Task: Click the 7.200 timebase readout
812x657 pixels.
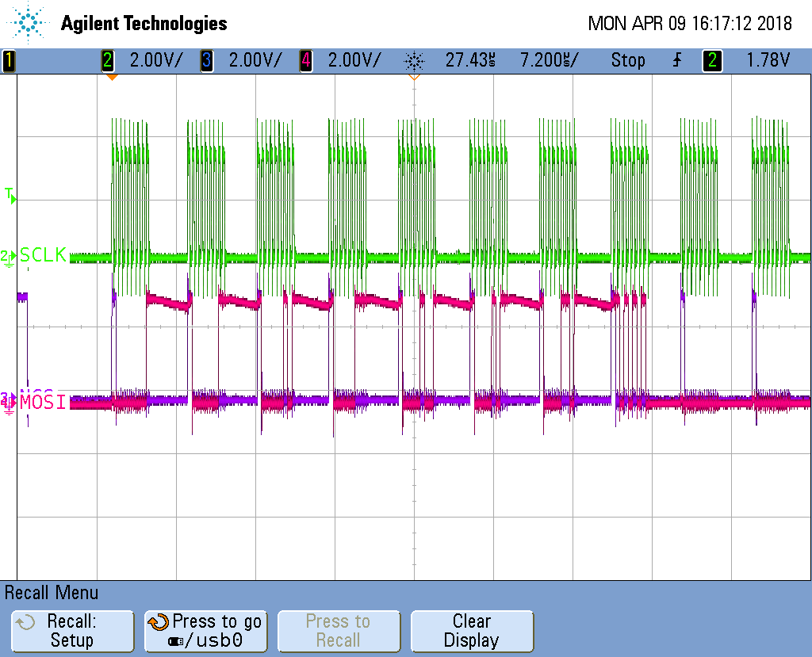Action: click(x=549, y=60)
